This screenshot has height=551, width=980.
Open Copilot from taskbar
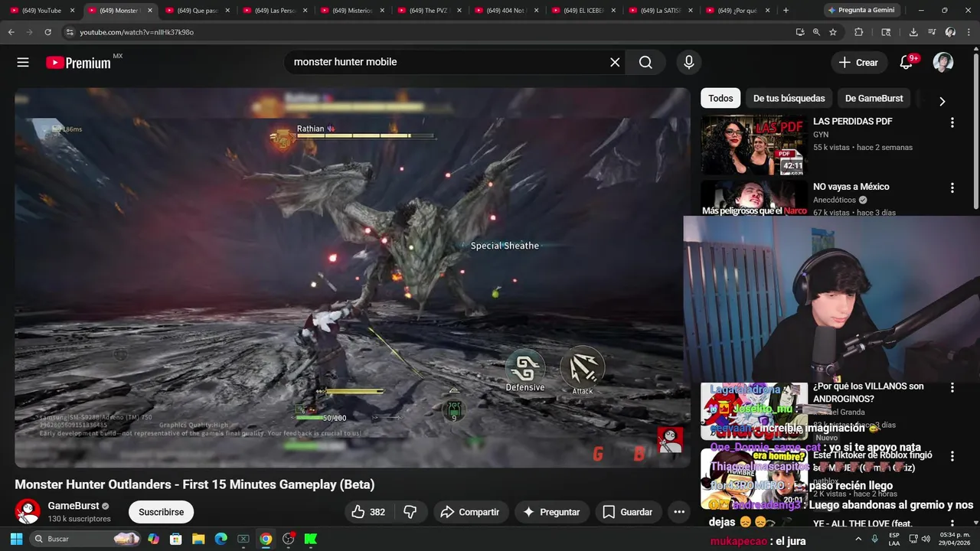tap(154, 539)
